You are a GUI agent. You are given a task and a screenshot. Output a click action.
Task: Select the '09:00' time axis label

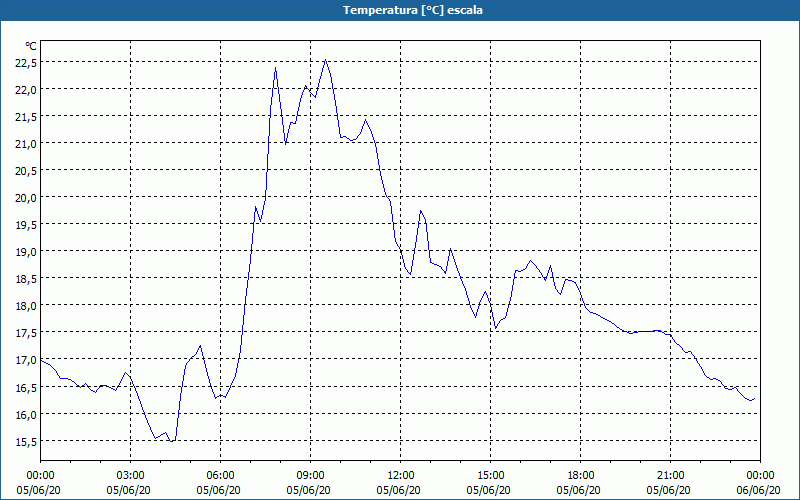point(311,476)
